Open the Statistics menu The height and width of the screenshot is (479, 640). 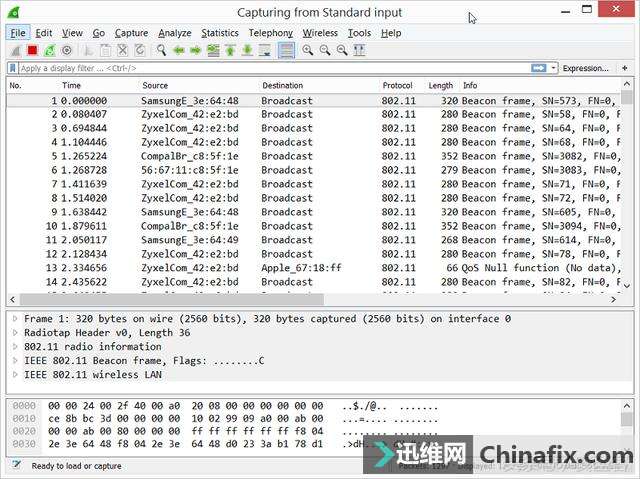click(220, 33)
